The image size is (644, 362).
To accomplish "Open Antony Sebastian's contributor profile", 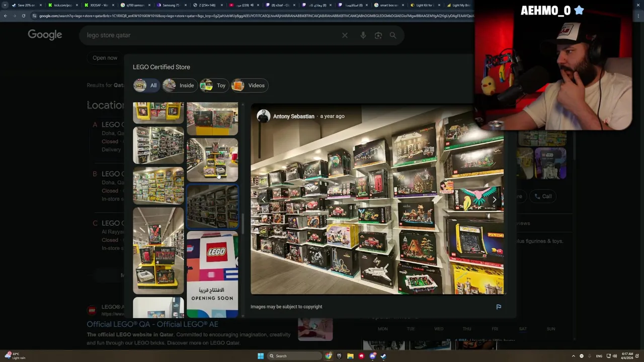I will (x=293, y=116).
